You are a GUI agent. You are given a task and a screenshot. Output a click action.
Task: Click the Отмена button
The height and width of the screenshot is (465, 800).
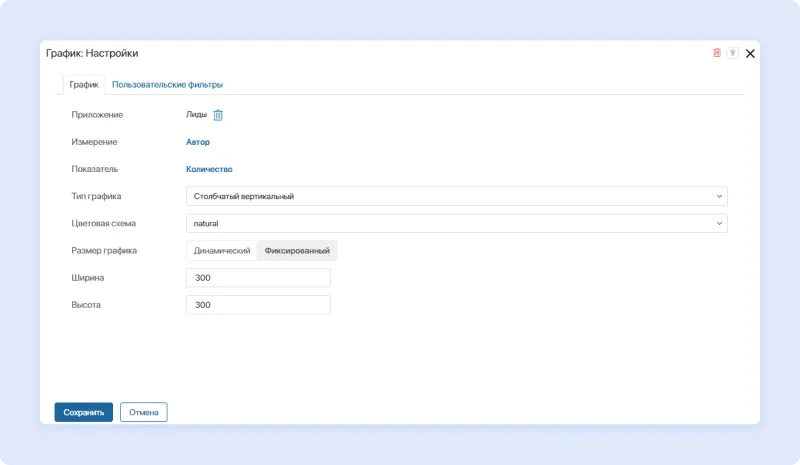[x=143, y=412]
